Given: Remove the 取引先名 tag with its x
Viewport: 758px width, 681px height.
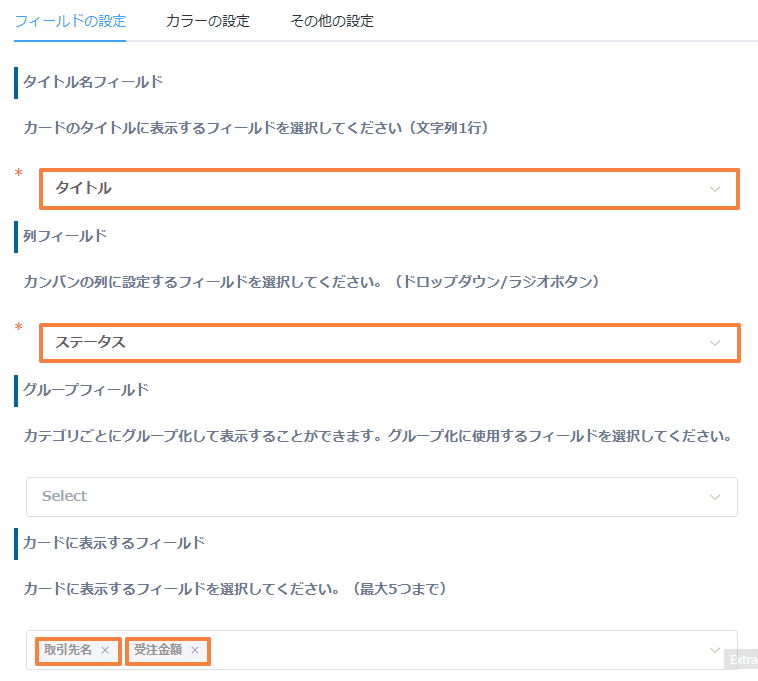Looking at the screenshot, I should [x=105, y=650].
